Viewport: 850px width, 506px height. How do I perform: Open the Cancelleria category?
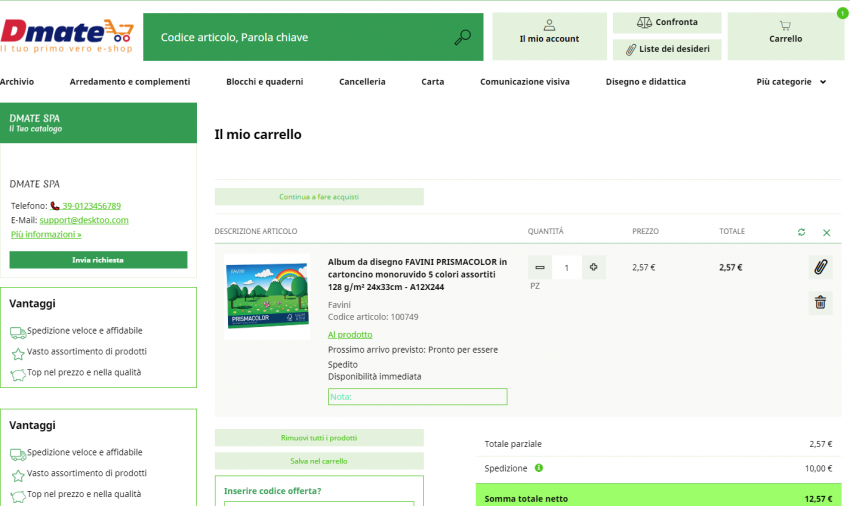coord(362,82)
